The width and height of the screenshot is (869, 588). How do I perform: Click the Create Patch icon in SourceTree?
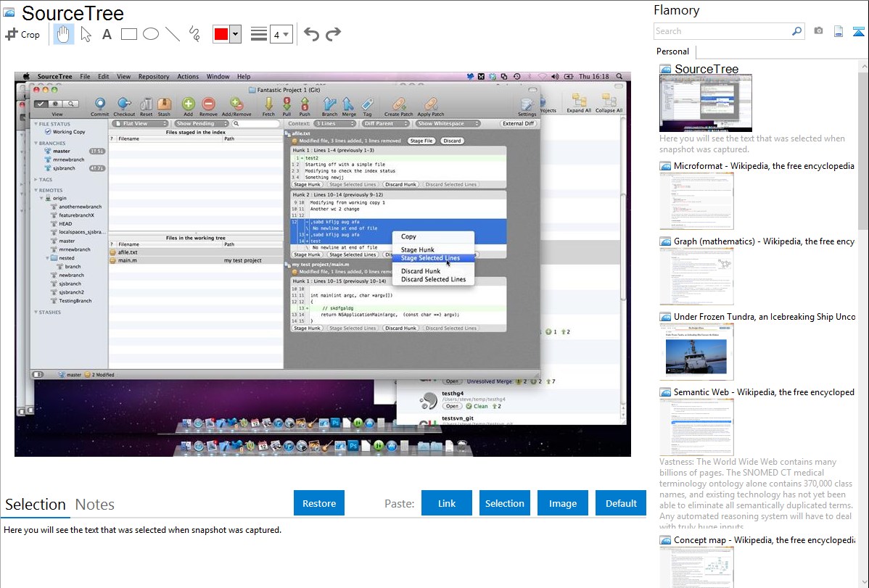point(398,106)
